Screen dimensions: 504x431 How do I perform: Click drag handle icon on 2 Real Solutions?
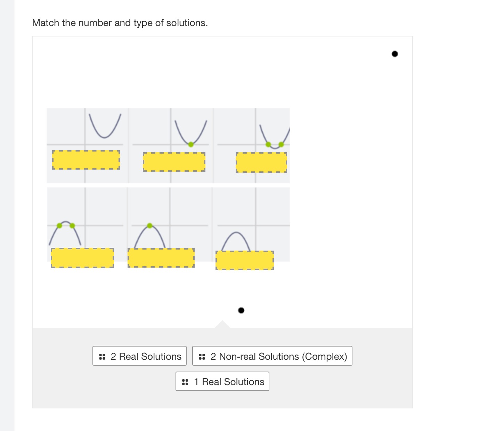(102, 357)
